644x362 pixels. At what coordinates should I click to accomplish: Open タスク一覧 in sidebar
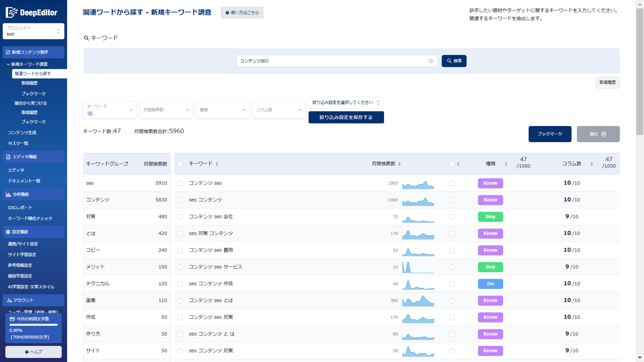pyautogui.click(x=18, y=144)
